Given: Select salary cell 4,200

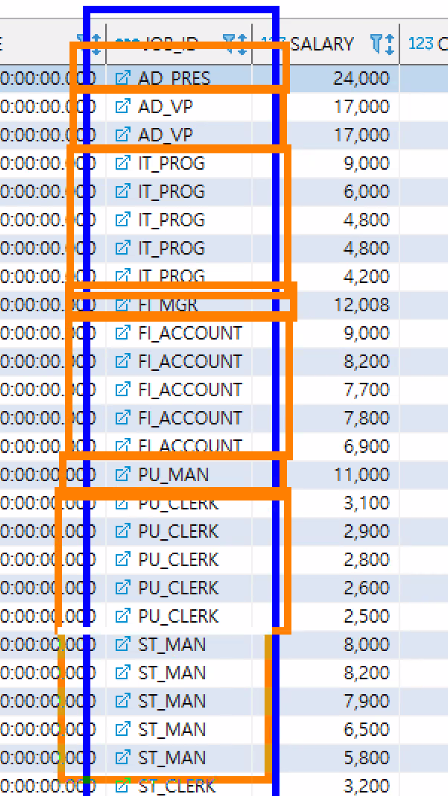Looking at the screenshot, I should click(326, 276).
